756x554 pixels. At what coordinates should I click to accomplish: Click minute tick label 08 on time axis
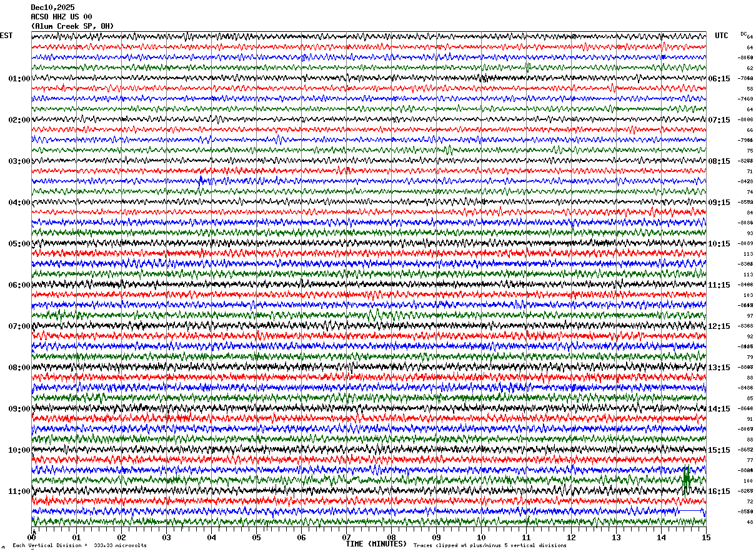392,537
